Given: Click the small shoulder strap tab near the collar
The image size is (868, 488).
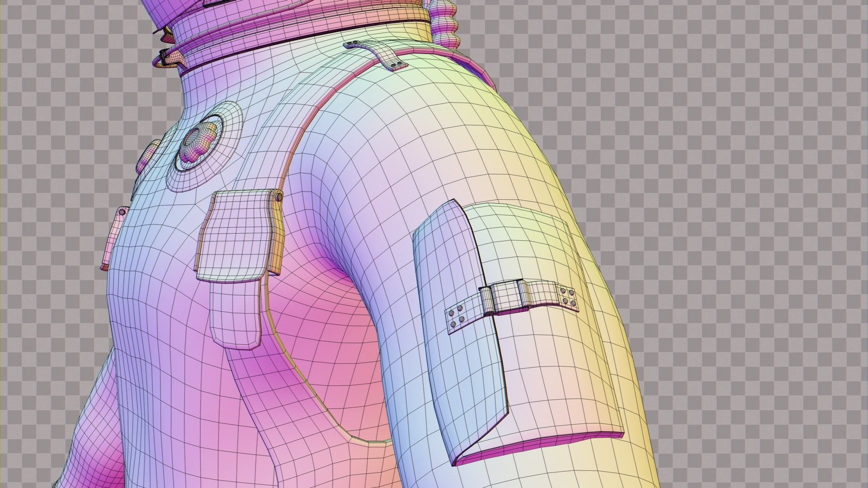Looking at the screenshot, I should 377,54.
